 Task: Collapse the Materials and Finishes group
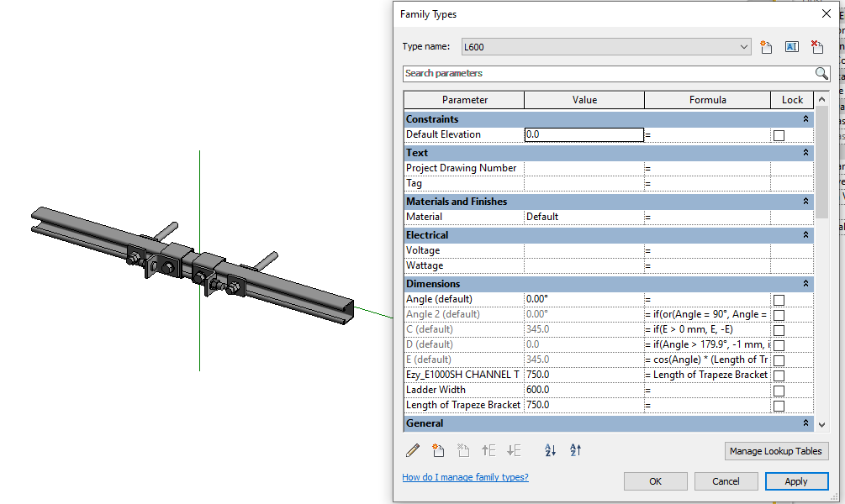tap(805, 202)
